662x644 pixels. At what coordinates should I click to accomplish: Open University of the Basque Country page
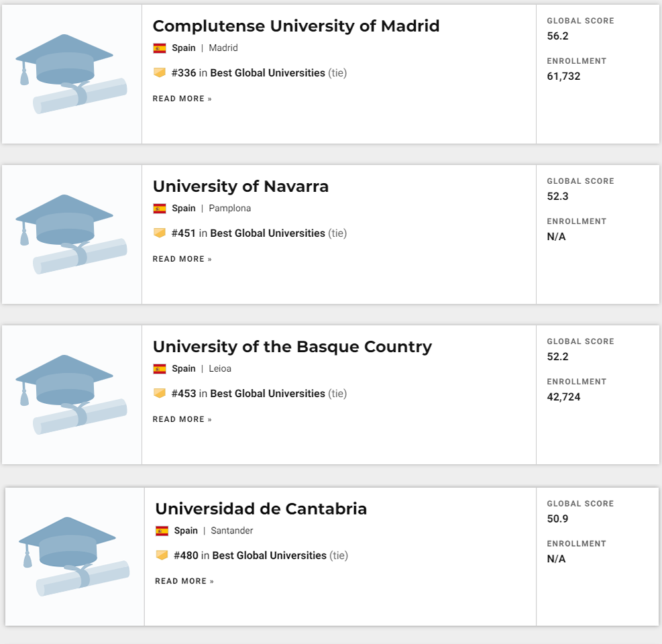pos(292,347)
